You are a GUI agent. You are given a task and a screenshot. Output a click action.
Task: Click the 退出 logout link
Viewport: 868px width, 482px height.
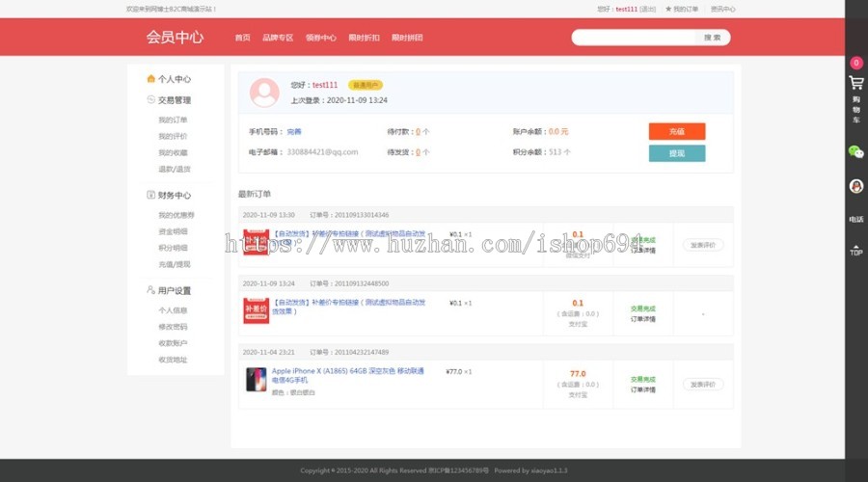click(x=648, y=9)
